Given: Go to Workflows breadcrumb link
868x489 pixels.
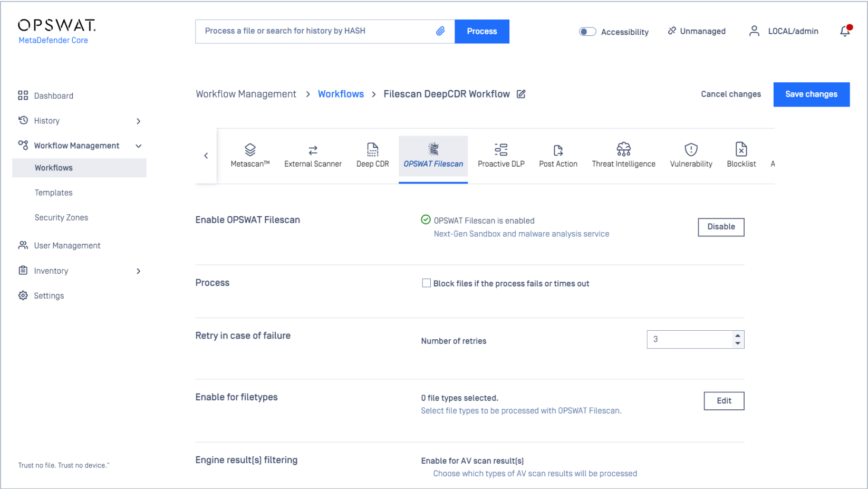Looking at the screenshot, I should [341, 94].
